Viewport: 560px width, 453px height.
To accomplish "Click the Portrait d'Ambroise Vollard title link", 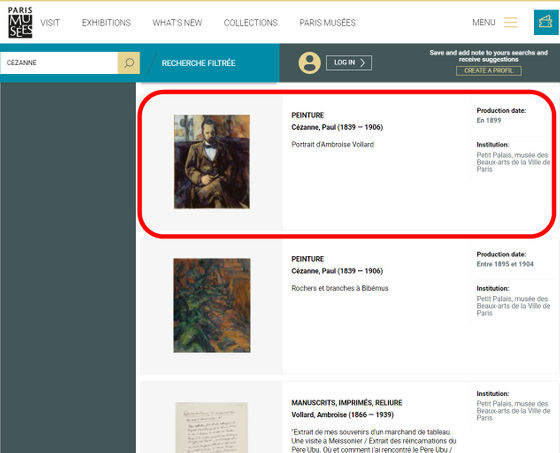I will [332, 144].
